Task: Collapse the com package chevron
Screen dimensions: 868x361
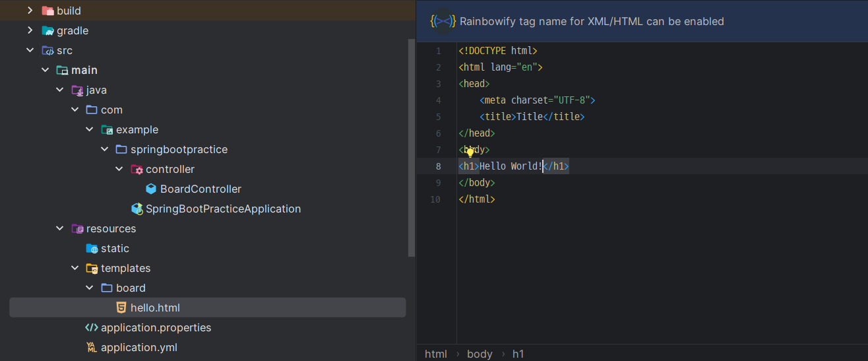Action: pos(75,110)
